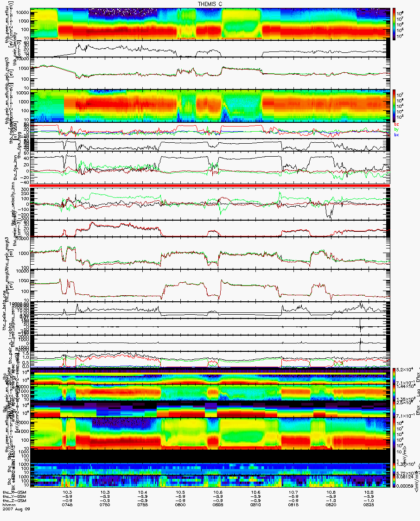Click the panel plotting bx, by, bz traces
This screenshot has height=521, width=420.
210,130
